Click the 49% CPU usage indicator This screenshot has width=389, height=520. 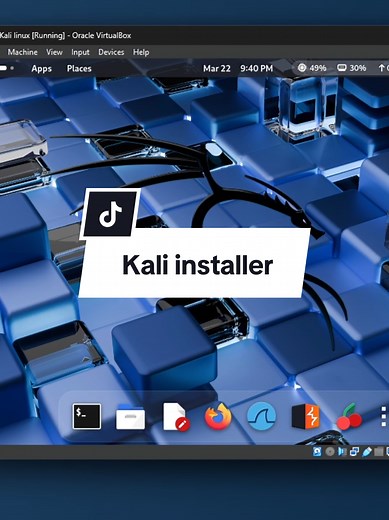click(x=312, y=68)
